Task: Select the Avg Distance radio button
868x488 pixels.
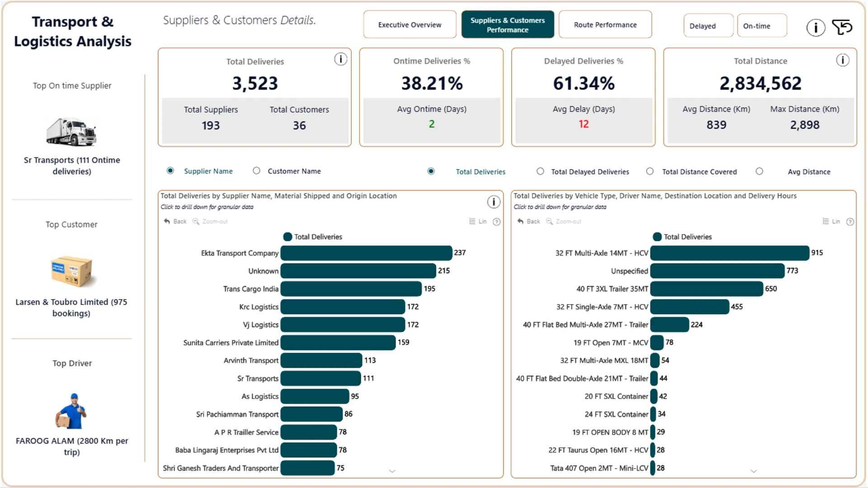Action: pos(759,171)
